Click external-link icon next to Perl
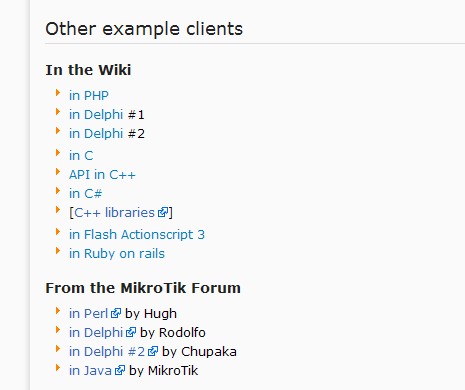Image resolution: width=465 pixels, height=390 pixels. click(x=116, y=313)
